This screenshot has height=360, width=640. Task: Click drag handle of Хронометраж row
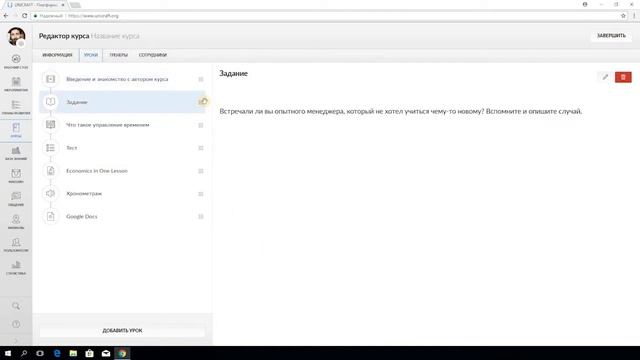(x=201, y=193)
